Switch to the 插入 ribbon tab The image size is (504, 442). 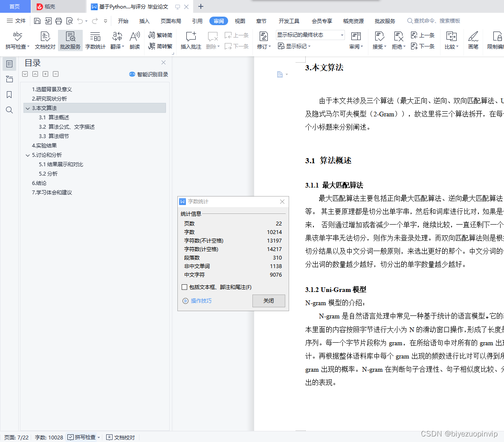tap(144, 20)
